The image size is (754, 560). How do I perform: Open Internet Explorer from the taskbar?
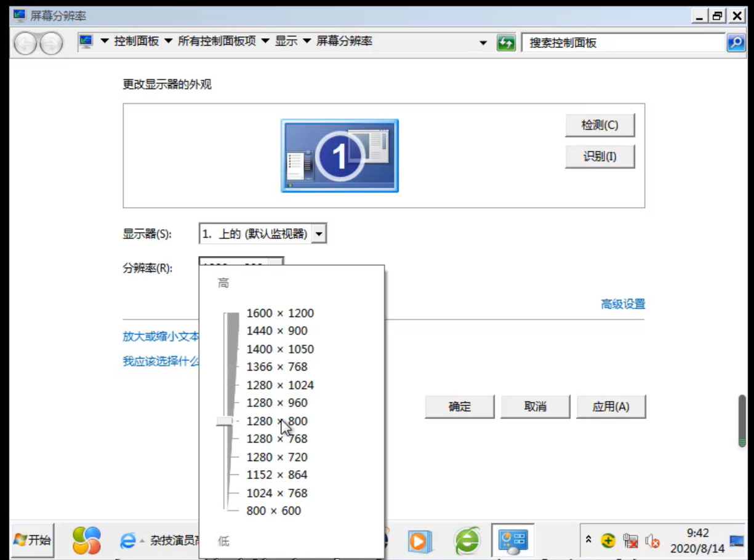coord(129,540)
